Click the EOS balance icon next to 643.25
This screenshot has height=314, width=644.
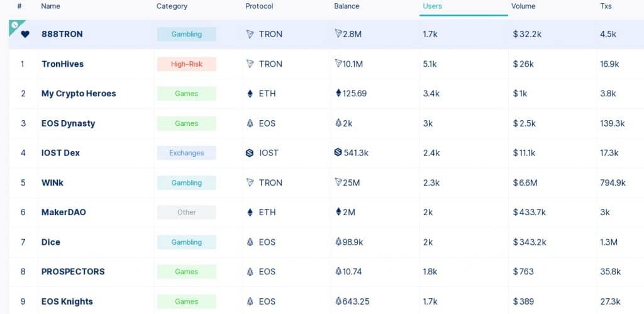(x=338, y=301)
